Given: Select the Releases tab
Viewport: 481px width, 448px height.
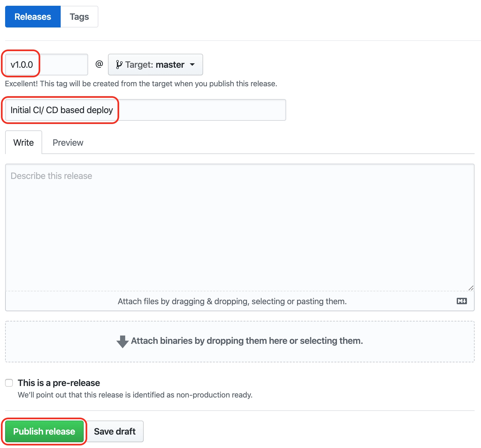Looking at the screenshot, I should point(33,16).
